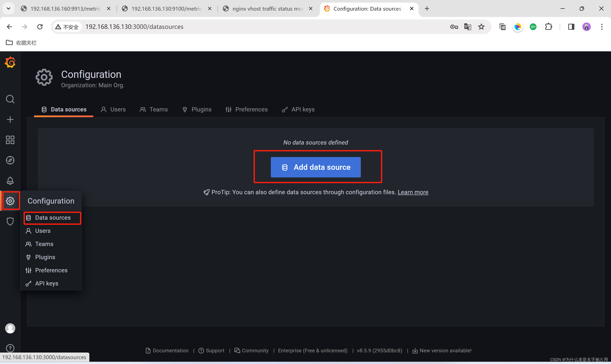This screenshot has height=364, width=611.
Task: Click the colorful play extension icon
Action: (x=518, y=27)
